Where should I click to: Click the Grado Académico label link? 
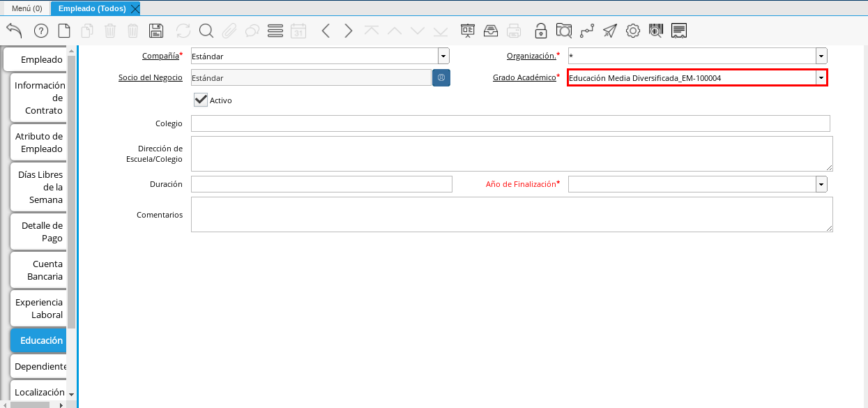pyautogui.click(x=524, y=77)
